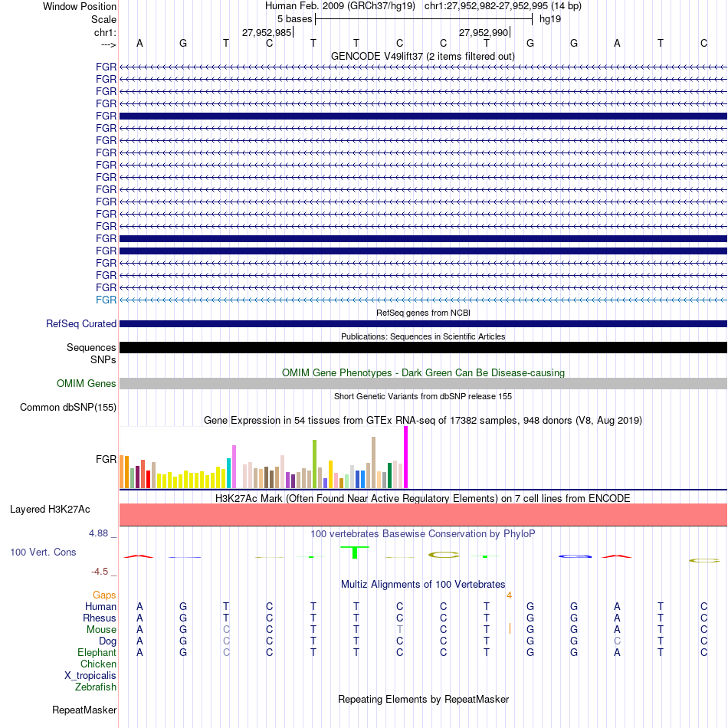Click the "RefSeq Curated" track label

[x=81, y=323]
